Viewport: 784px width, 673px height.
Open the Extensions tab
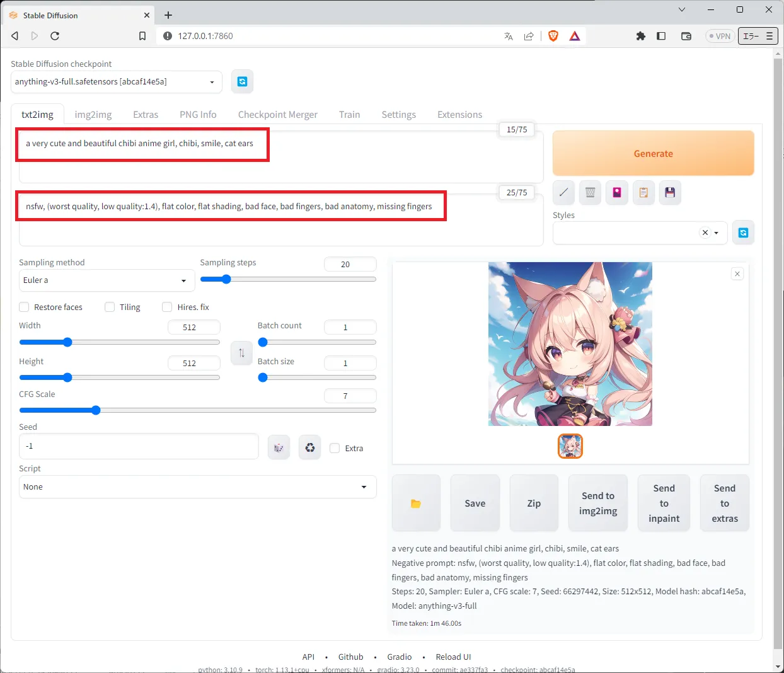tap(459, 115)
